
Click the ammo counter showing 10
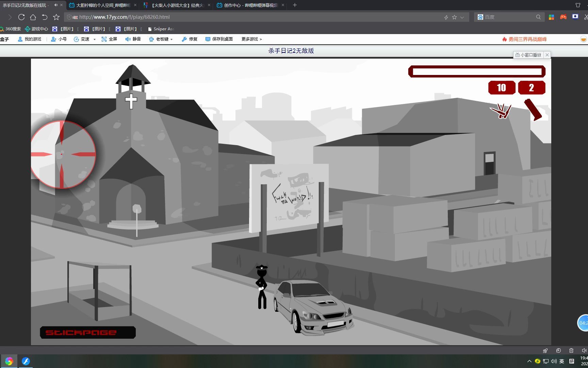[x=502, y=88]
